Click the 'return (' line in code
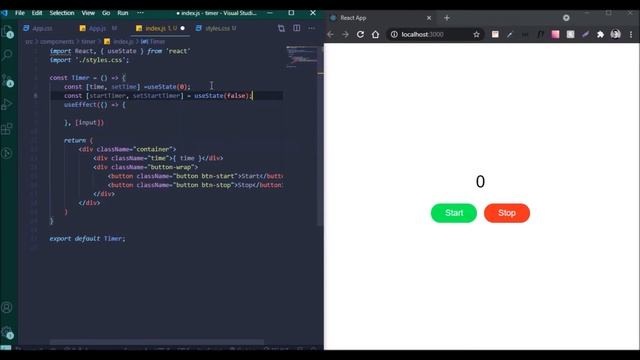This screenshot has width=640, height=360. coord(78,140)
